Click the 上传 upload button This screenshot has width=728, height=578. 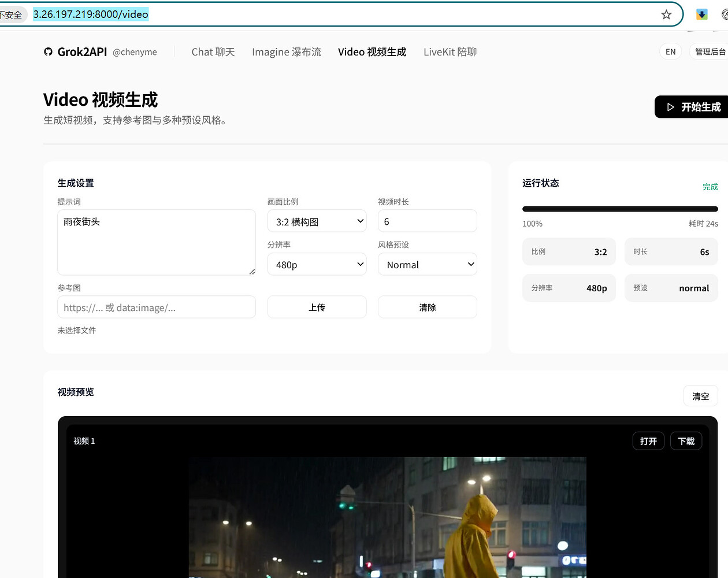pyautogui.click(x=317, y=307)
